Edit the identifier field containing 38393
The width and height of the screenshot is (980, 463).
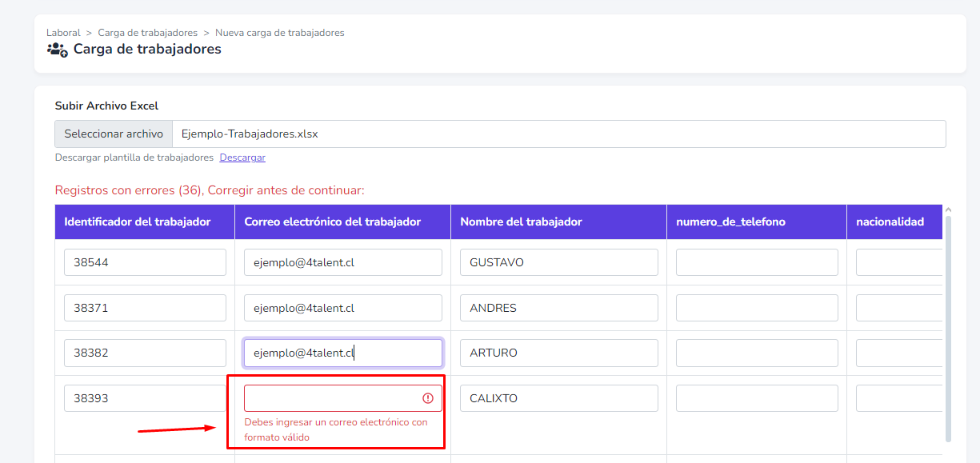145,398
